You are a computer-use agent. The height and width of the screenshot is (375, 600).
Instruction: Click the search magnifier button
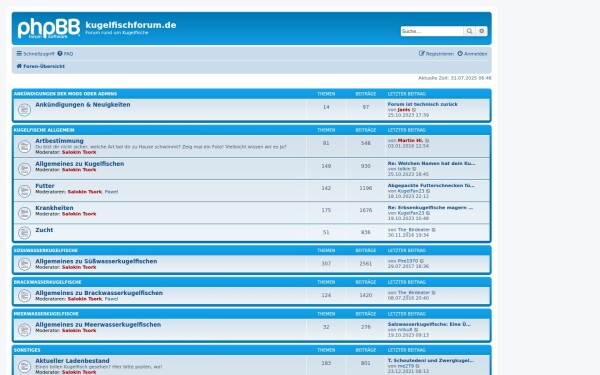pos(469,31)
